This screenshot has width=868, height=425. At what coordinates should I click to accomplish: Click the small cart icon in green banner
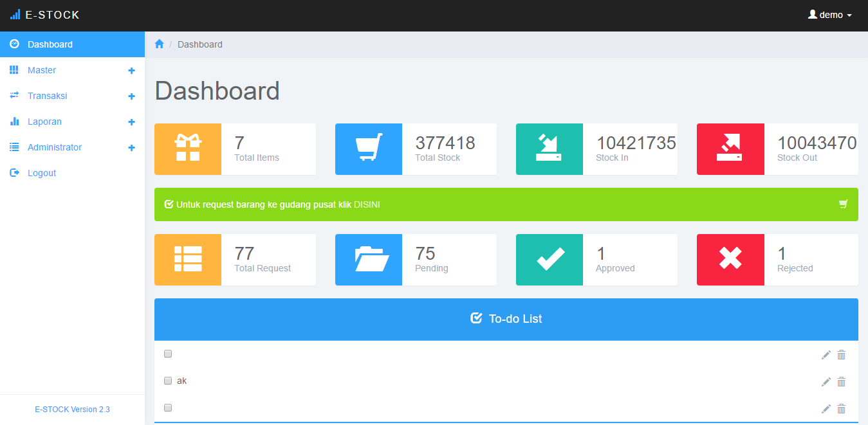(x=844, y=204)
